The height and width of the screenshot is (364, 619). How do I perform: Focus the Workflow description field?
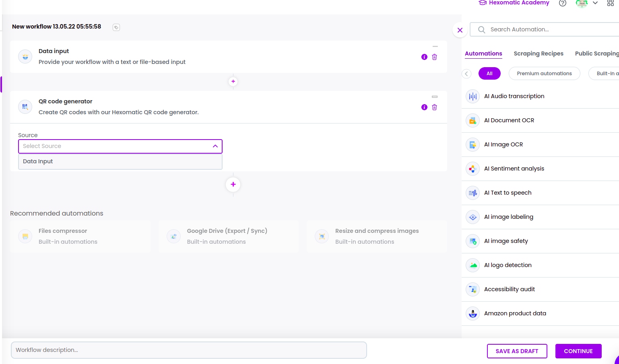tap(189, 350)
